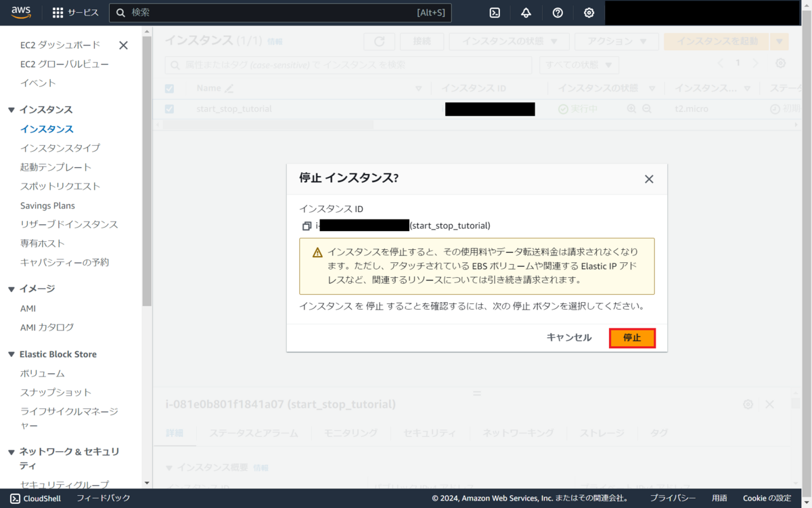The width and height of the screenshot is (812, 508).
Task: Open EC2 ダッシュボード link
Action: [60, 45]
